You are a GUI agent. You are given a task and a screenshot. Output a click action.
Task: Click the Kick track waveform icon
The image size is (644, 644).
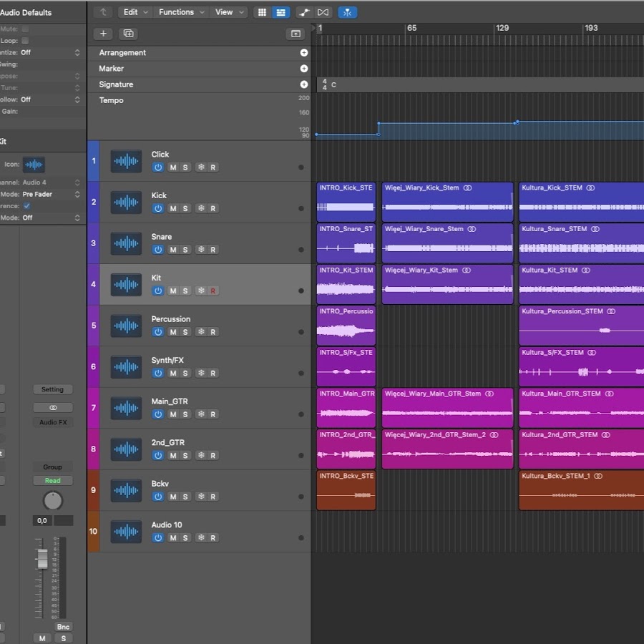click(x=126, y=202)
